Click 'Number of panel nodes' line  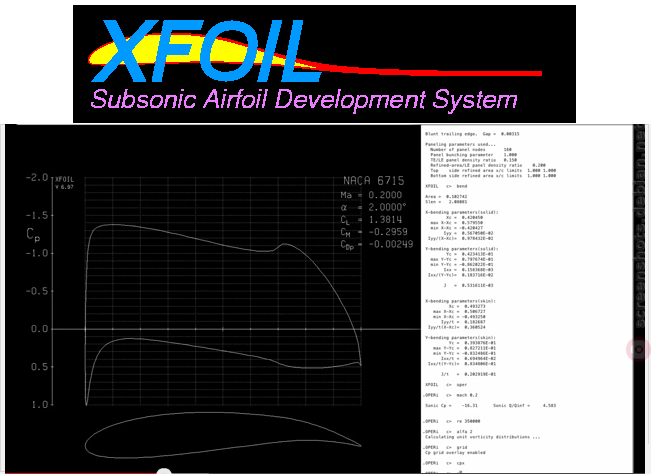click(x=471, y=149)
